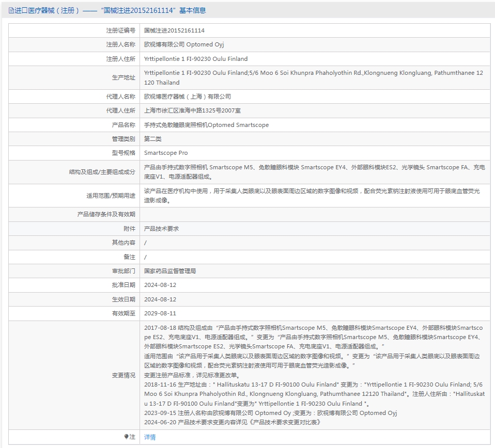Click the '产品名称' row label

click(x=123, y=125)
